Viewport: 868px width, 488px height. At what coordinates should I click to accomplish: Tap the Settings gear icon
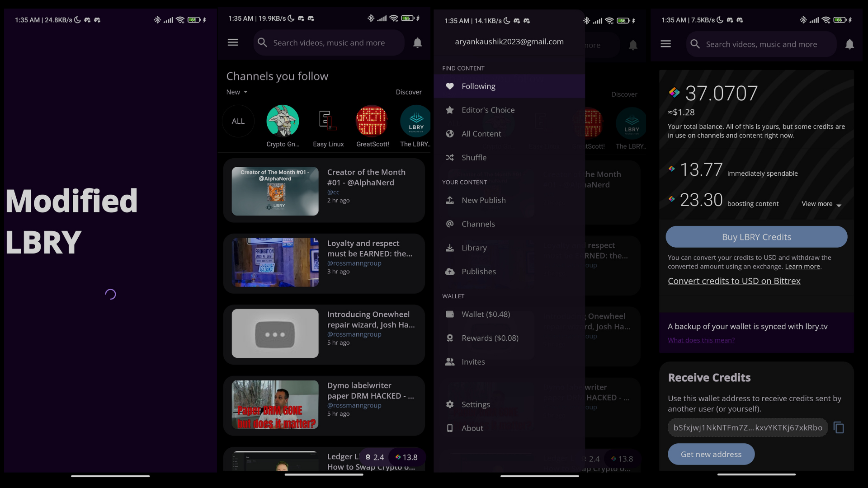(450, 404)
